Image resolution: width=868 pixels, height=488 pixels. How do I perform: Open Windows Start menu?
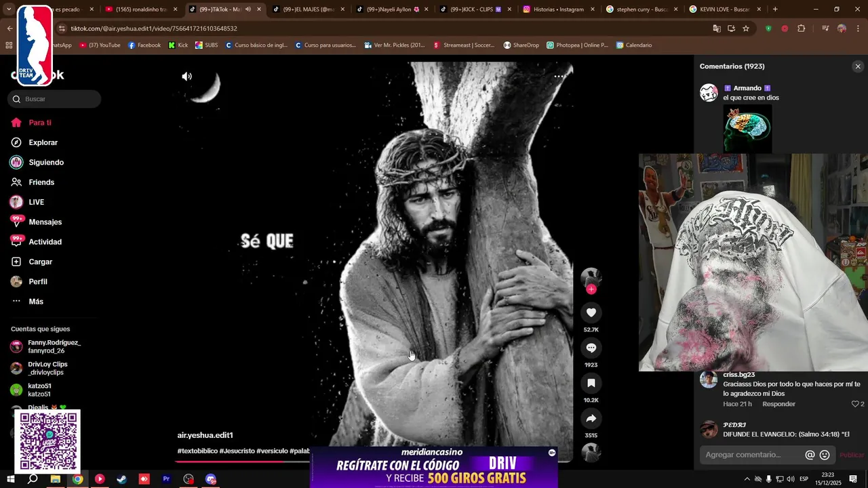[x=10, y=479]
